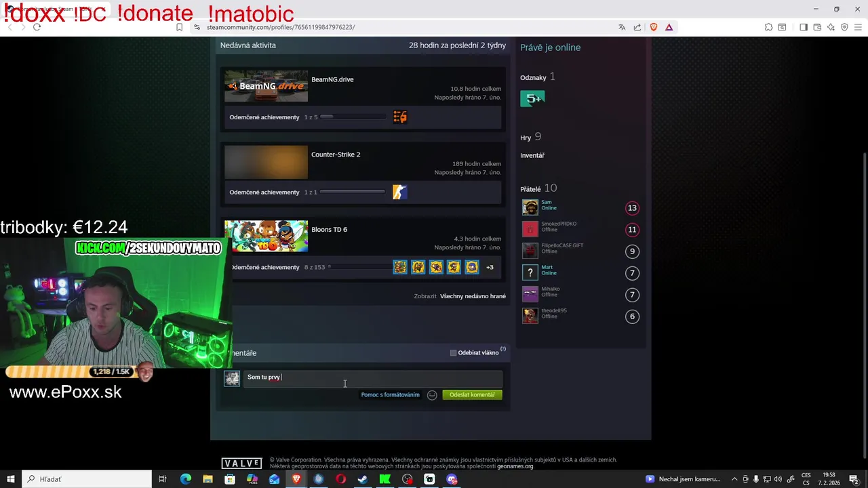This screenshot has height=488, width=868.
Task: Open Bloons TD 6 game thumbnail
Action: tap(266, 237)
